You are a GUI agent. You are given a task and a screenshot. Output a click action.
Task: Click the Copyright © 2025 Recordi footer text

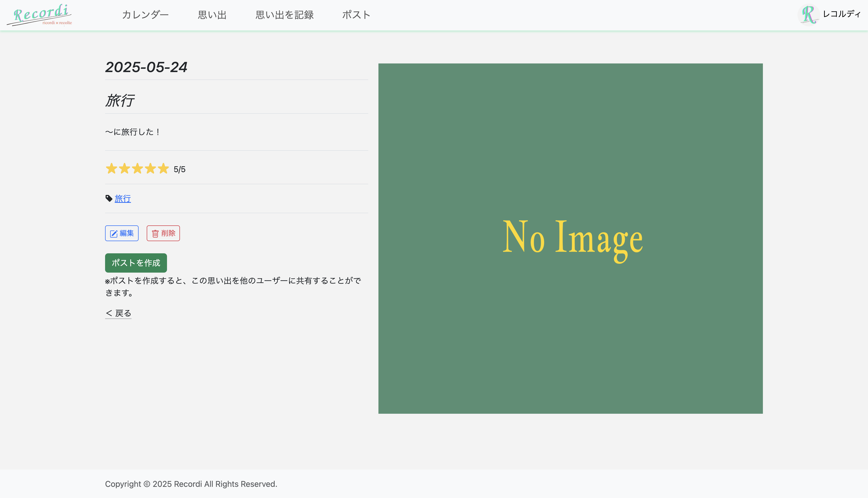[x=191, y=484]
